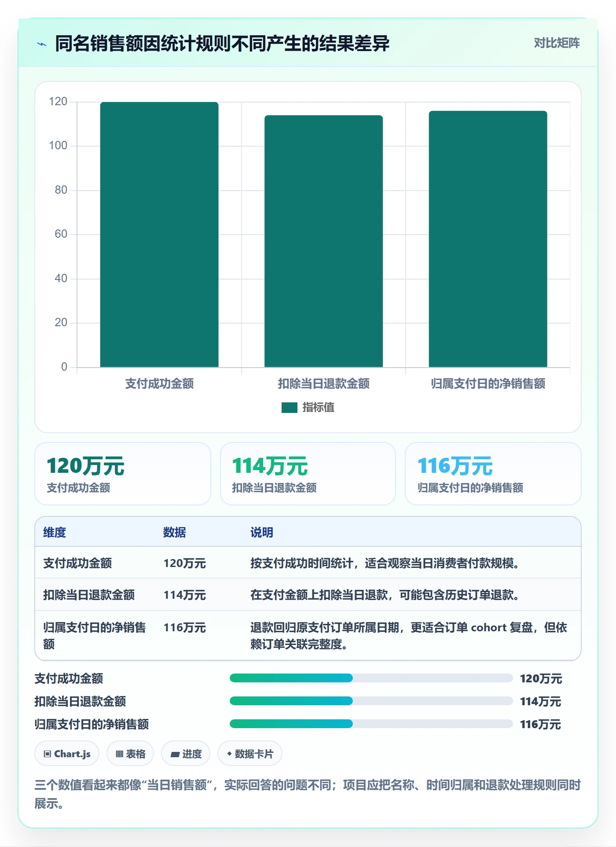Image resolution: width=616 pixels, height=847 pixels.
Task: Click the diamond icon in 数据卡片 chip
Action: point(229,754)
